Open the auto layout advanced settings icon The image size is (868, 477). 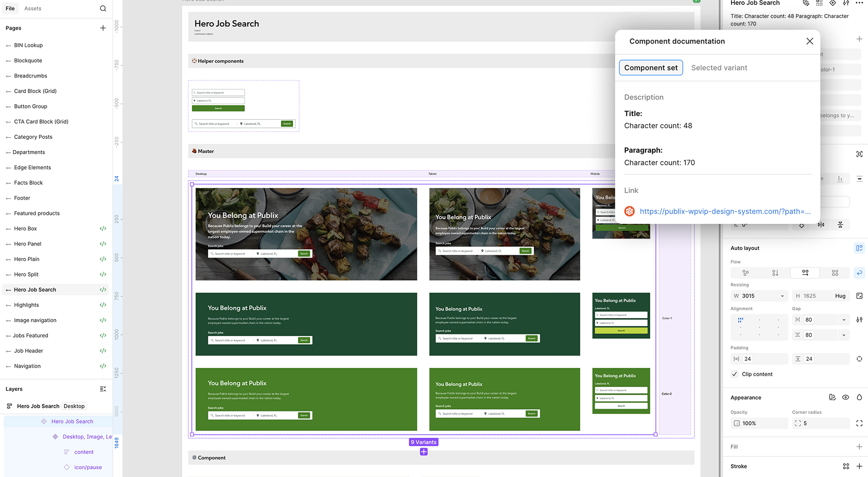coord(859,320)
